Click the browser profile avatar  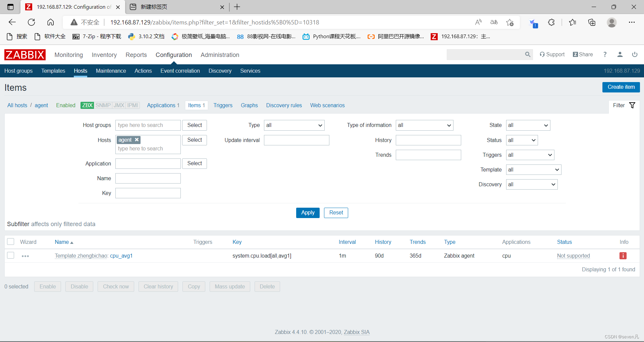click(x=612, y=22)
